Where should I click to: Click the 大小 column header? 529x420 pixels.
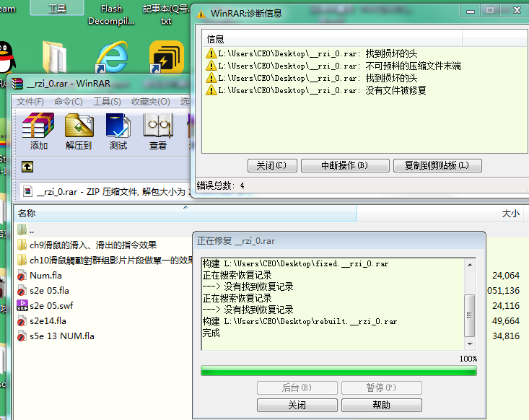coord(442,213)
